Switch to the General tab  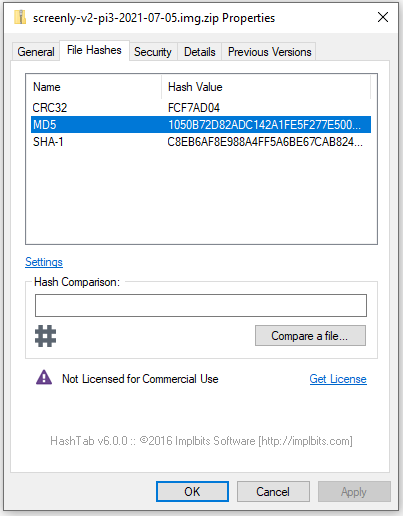tap(36, 52)
